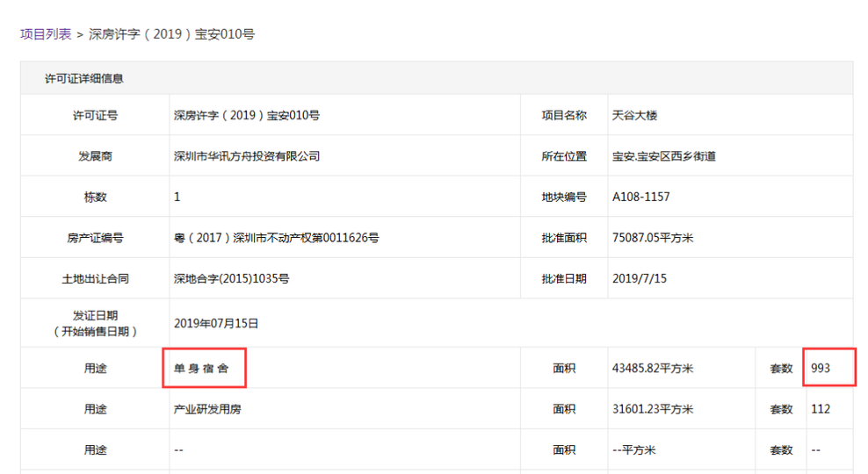Click 用途 label in 单身宿舍 row
Screen dimensions: 868x474
point(95,369)
